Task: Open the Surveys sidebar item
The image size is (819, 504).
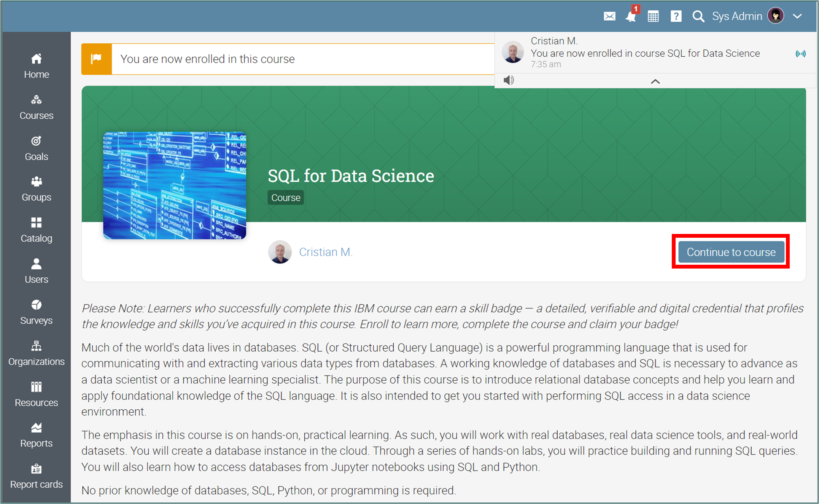Action: coord(36,312)
